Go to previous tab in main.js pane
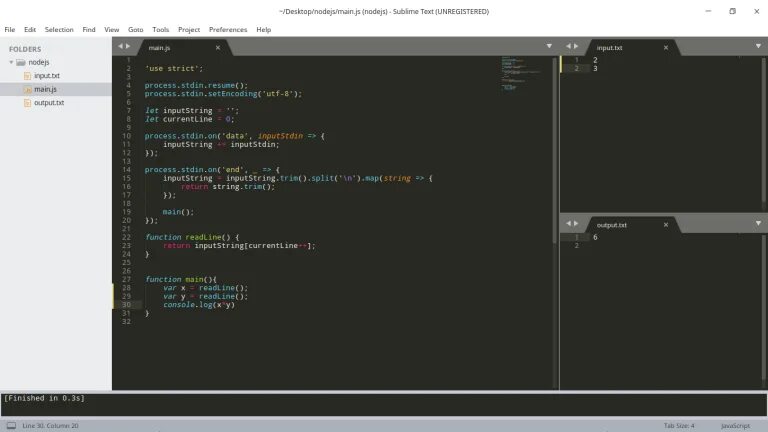768x432 pixels. coord(120,46)
